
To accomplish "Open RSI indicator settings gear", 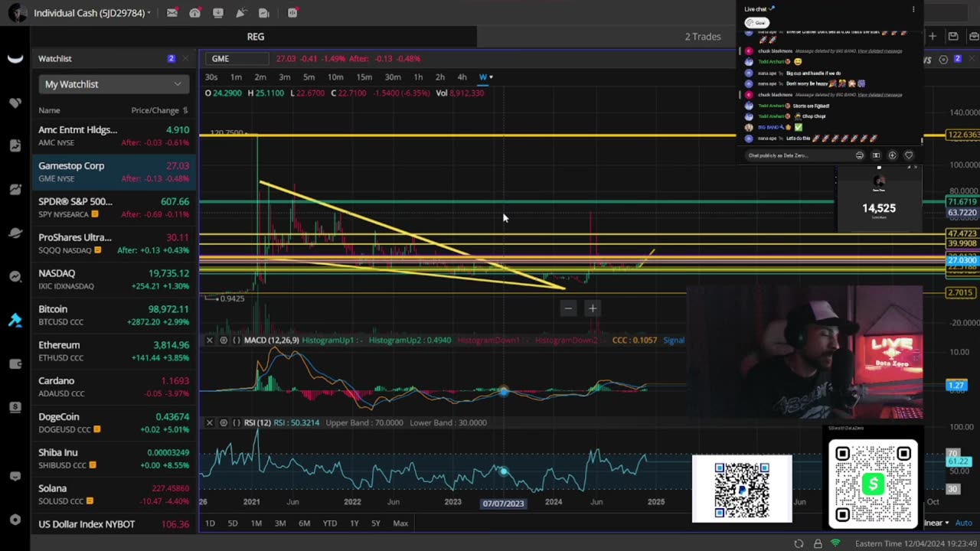I will (224, 422).
